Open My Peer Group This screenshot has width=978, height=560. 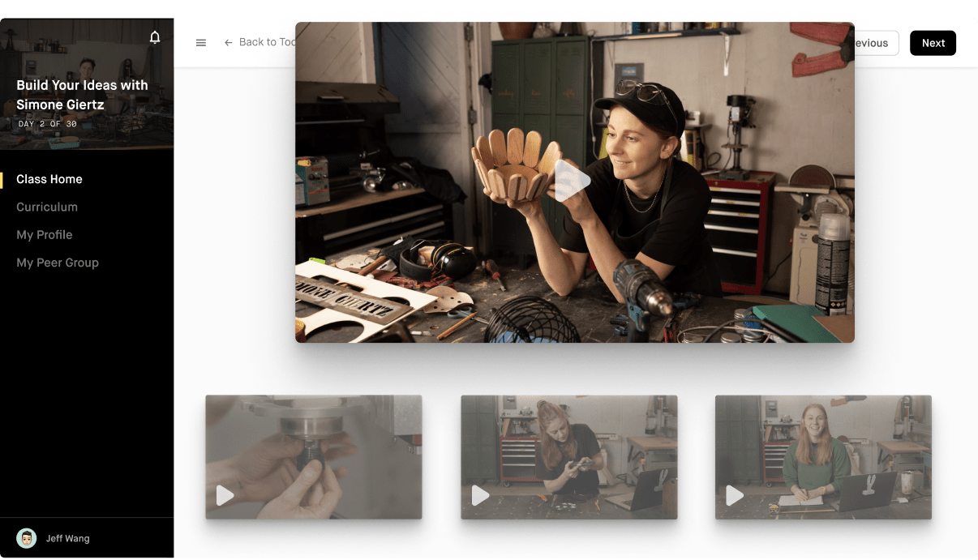tap(57, 263)
